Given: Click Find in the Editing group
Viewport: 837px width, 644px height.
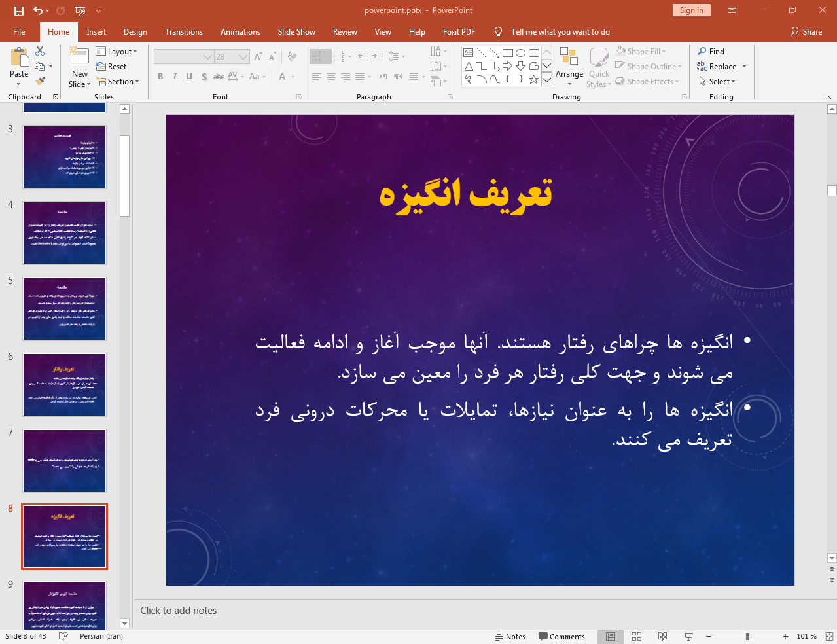Looking at the screenshot, I should pos(711,51).
